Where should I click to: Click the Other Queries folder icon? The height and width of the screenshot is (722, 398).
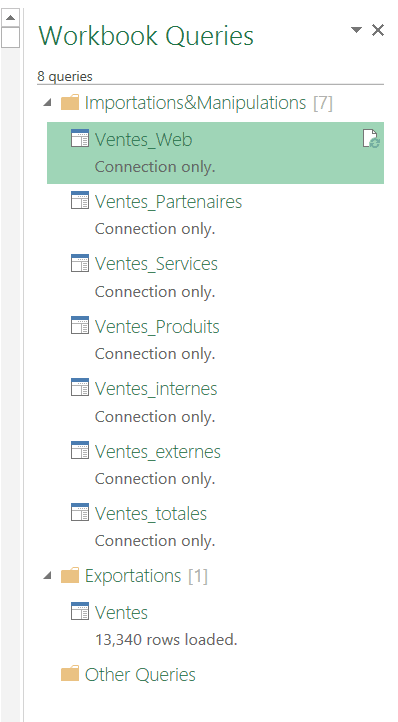pos(70,675)
